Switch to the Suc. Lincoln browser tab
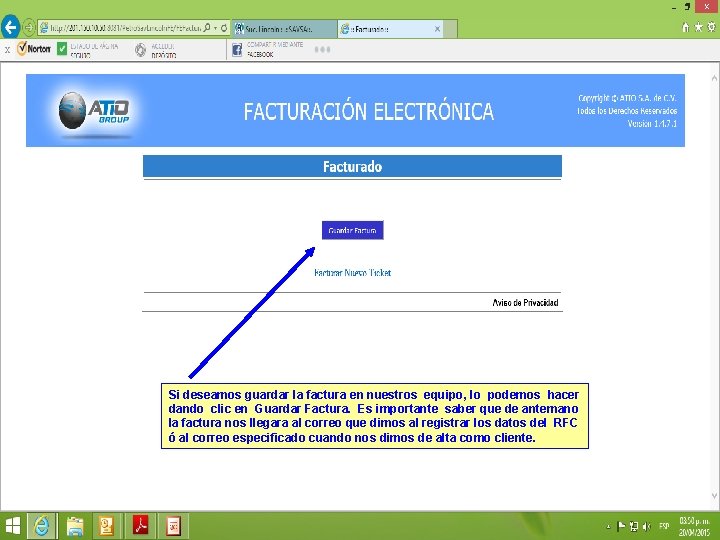Image resolution: width=720 pixels, height=540 pixels. tap(284, 28)
